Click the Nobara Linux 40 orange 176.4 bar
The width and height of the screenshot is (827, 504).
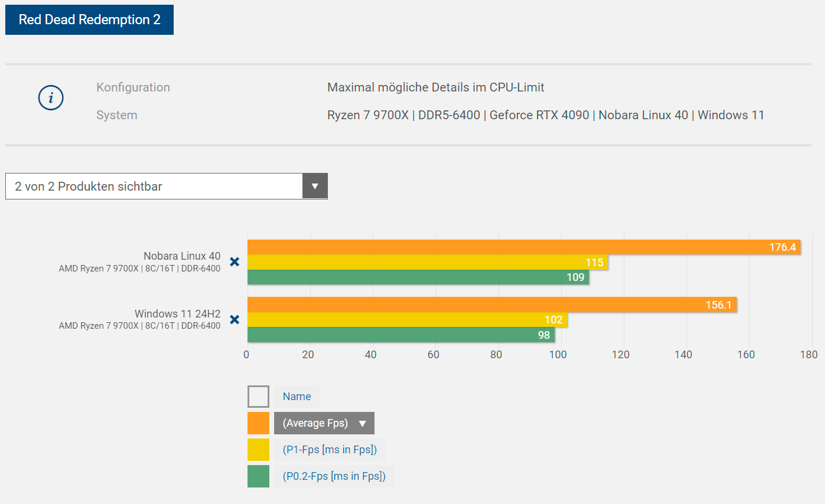pyautogui.click(x=524, y=247)
